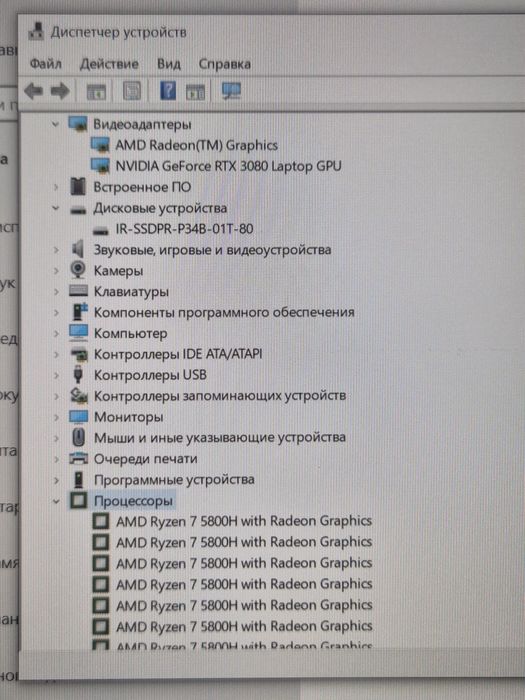This screenshot has width=525, height=700.
Task: Click the IR-SSDPR-P34B-01T-80 disk icon
Action: pyautogui.click(x=100, y=230)
